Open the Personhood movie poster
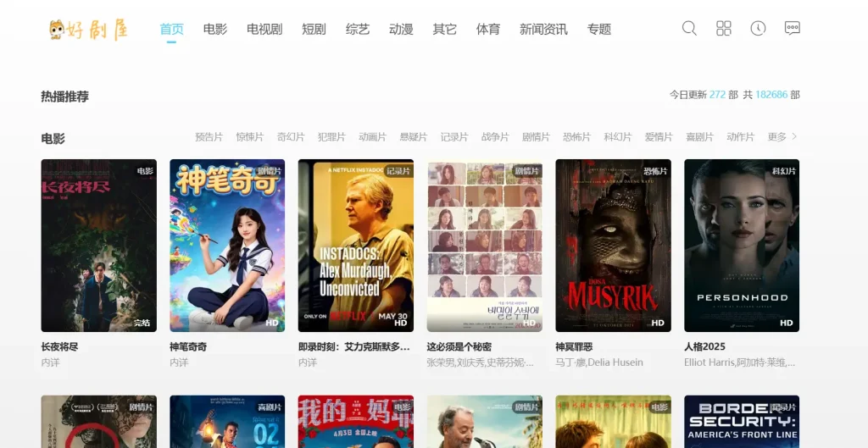The height and width of the screenshot is (448, 868). (x=742, y=246)
